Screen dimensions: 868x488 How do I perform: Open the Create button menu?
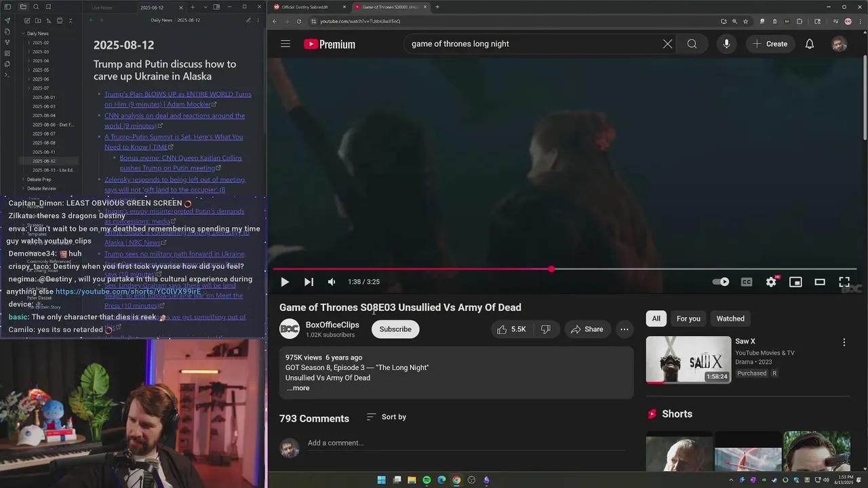(770, 44)
